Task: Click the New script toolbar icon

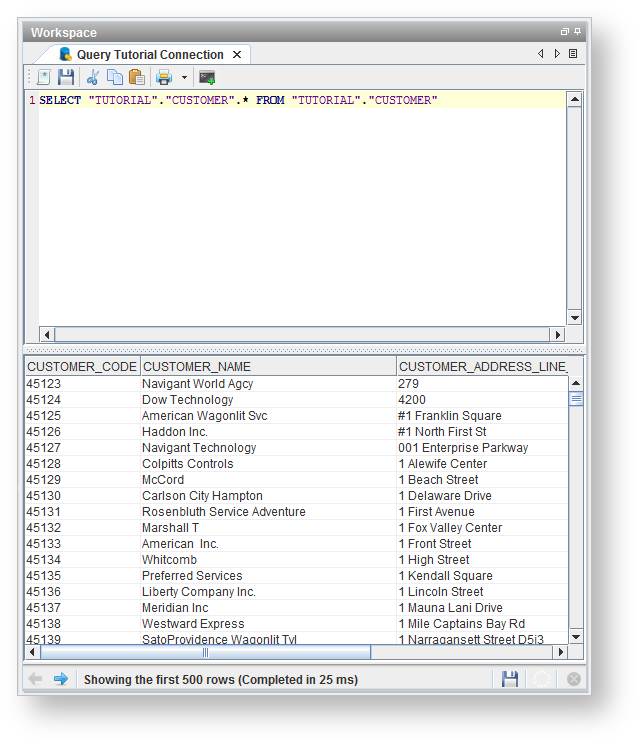Action: coord(44,77)
